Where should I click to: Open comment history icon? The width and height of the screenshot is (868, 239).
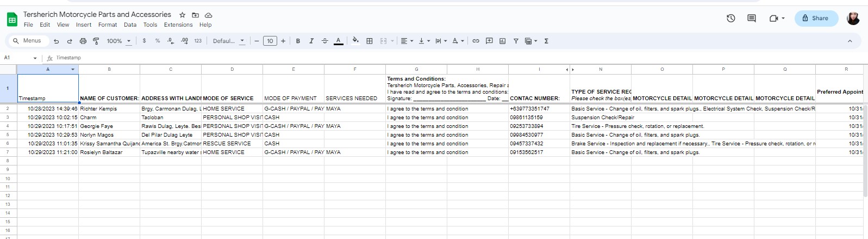tap(752, 18)
